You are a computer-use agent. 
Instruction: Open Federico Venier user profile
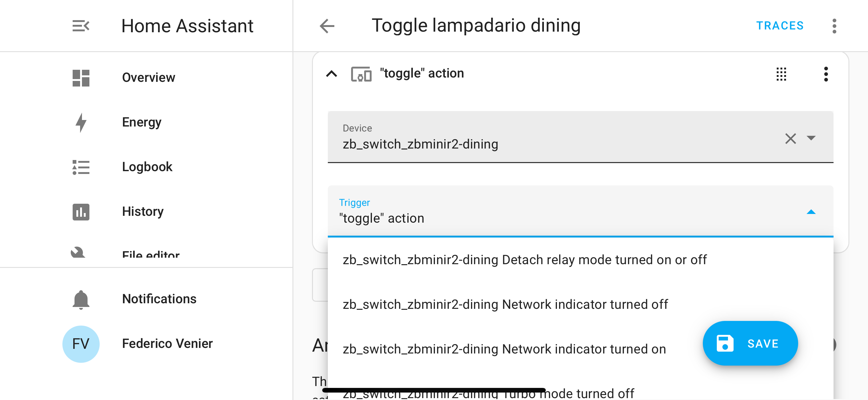point(167,344)
